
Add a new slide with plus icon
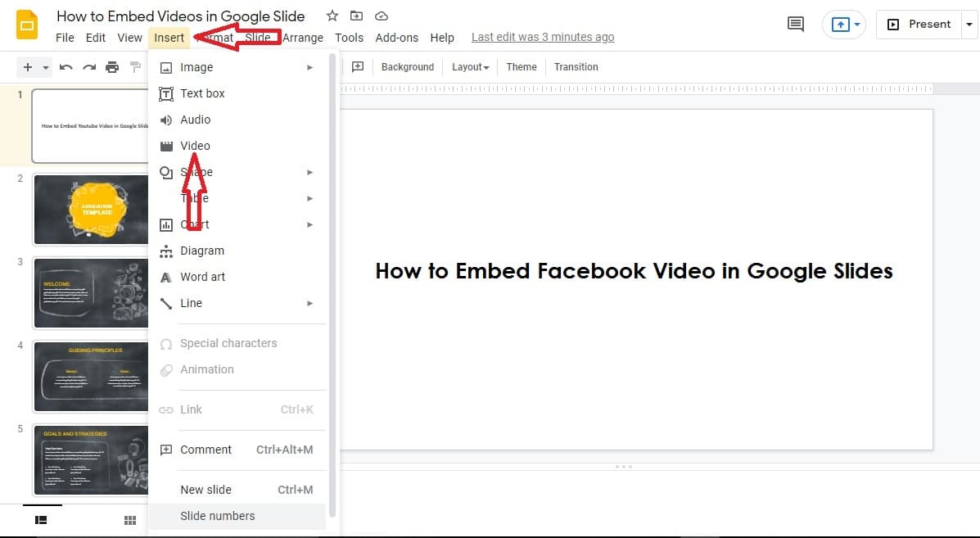point(28,67)
